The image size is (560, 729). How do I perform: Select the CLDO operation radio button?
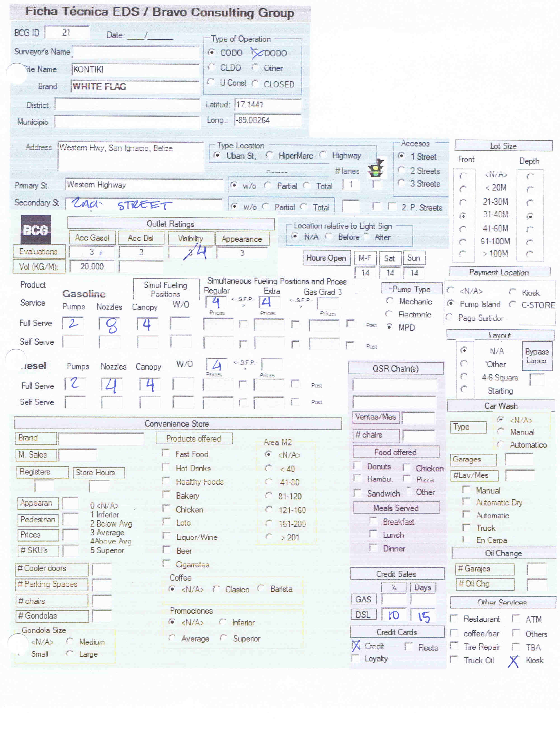click(211, 68)
